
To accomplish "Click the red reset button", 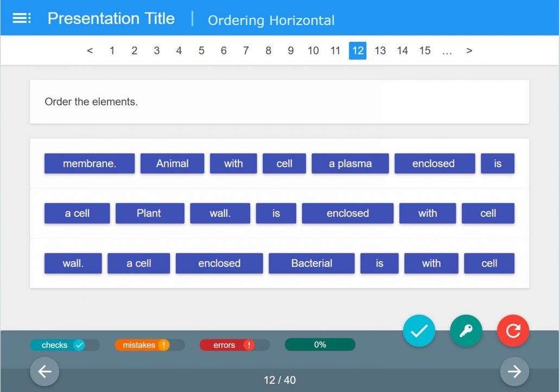I will pyautogui.click(x=513, y=331).
